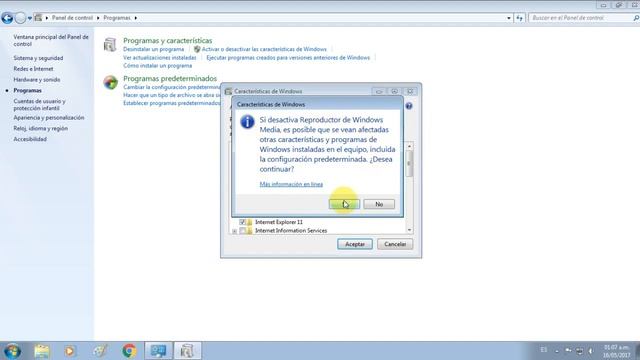Click the blue help icon in features window

(x=409, y=106)
